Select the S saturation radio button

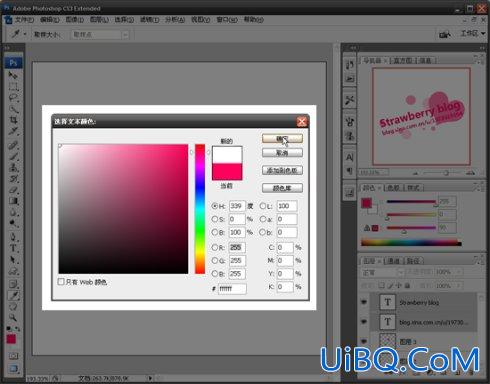pyautogui.click(x=215, y=219)
